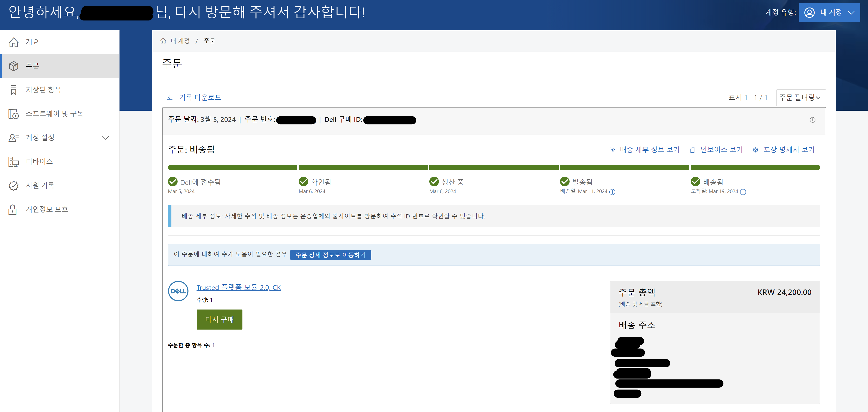Click the info icon next to 도착일 Mar 19
Image resolution: width=868 pixels, height=412 pixels.
point(743,192)
